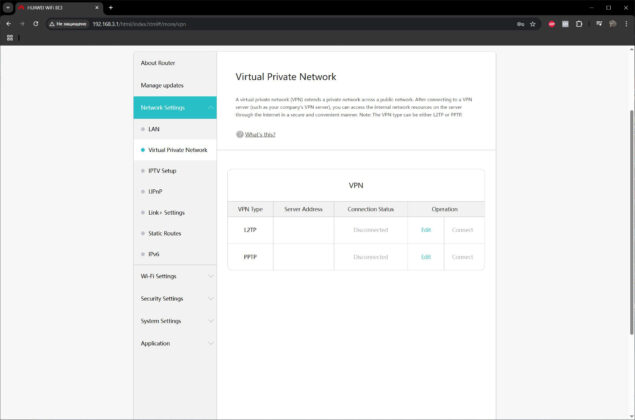Go back with the browser back arrow
Viewport: 635px width, 420px height.
click(x=9, y=24)
